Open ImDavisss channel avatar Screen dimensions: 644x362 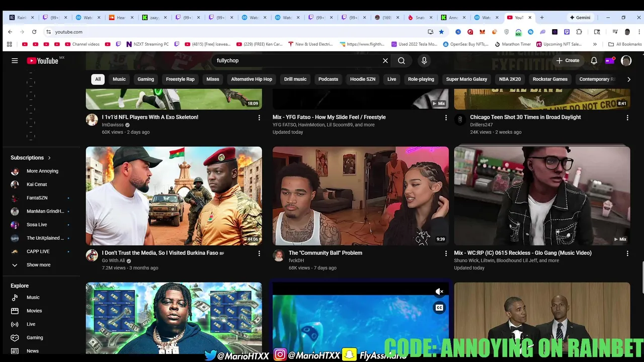click(92, 120)
